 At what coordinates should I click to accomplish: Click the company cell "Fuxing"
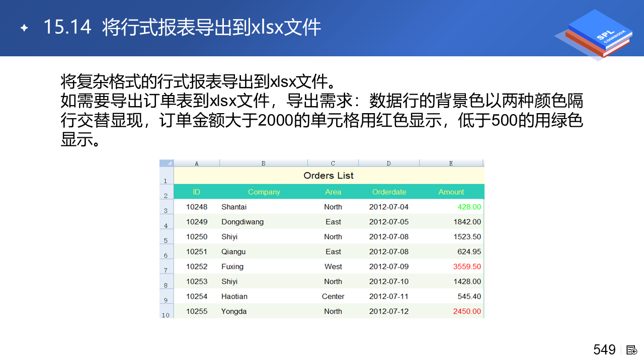click(x=264, y=266)
